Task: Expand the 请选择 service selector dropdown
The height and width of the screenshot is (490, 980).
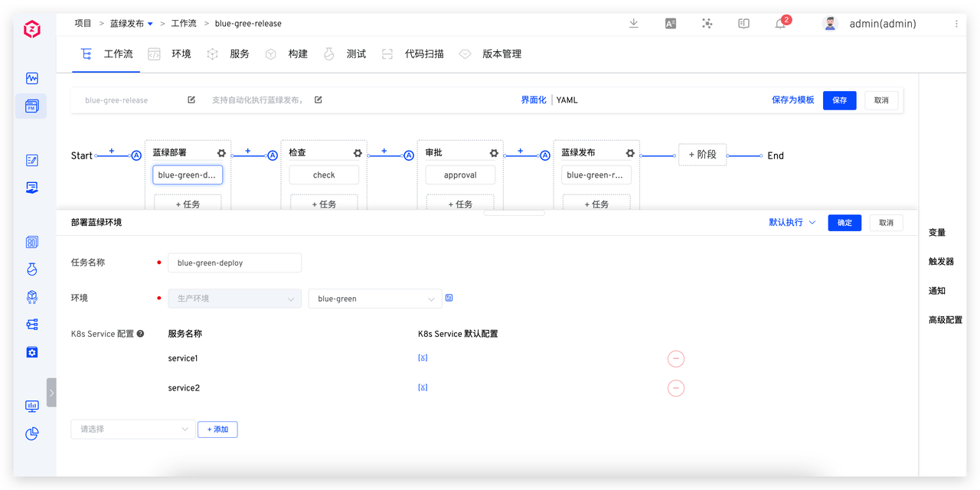Action: 132,430
